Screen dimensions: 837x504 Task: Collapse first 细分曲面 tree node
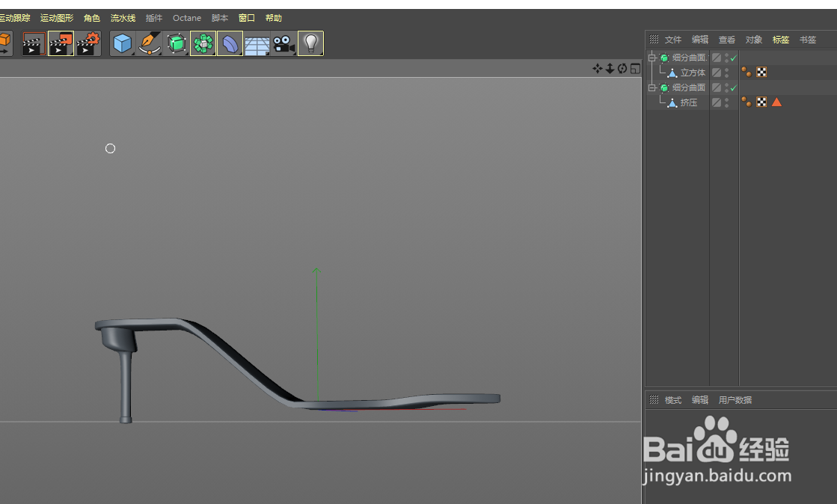tap(651, 58)
